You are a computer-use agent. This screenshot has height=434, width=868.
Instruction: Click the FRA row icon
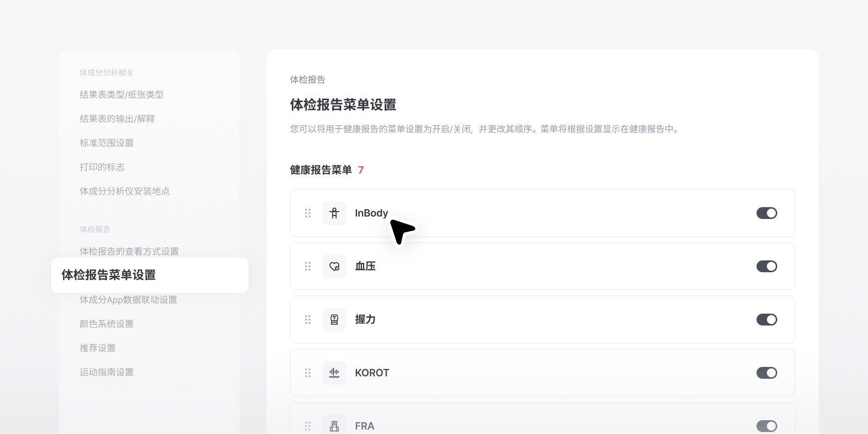point(334,426)
